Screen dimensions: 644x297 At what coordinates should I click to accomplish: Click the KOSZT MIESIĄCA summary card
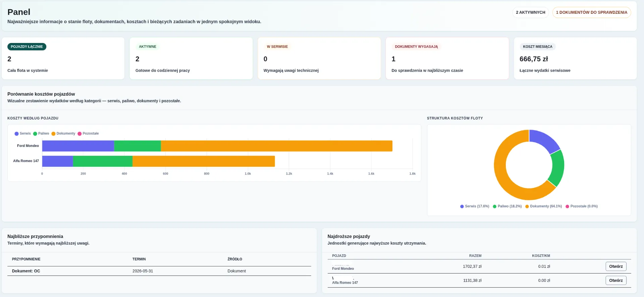pos(575,58)
